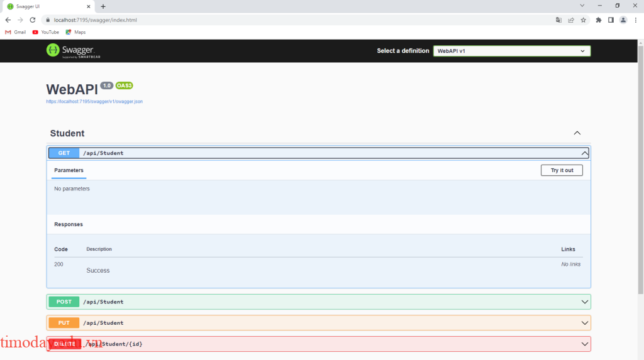This screenshot has width=644, height=360.
Task: Open Gmail bookmark
Action: (16, 32)
